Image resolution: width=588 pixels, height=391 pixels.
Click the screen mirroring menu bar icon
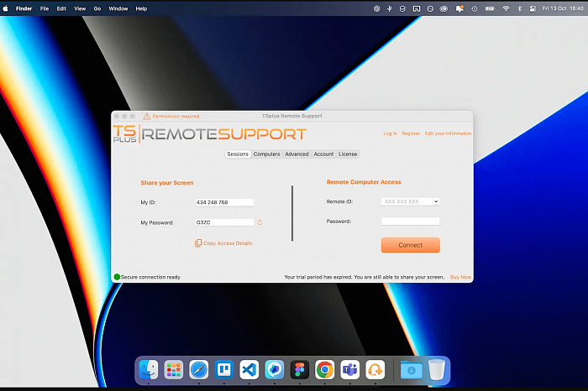coord(417,8)
